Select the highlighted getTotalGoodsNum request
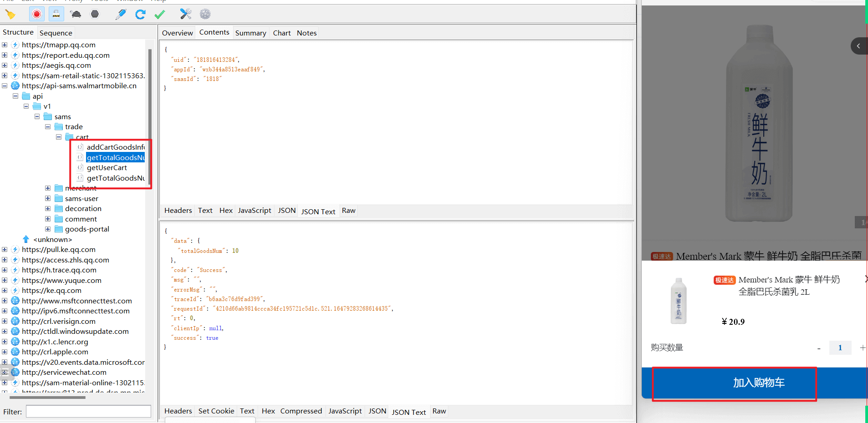This screenshot has height=423, width=868. click(x=116, y=157)
